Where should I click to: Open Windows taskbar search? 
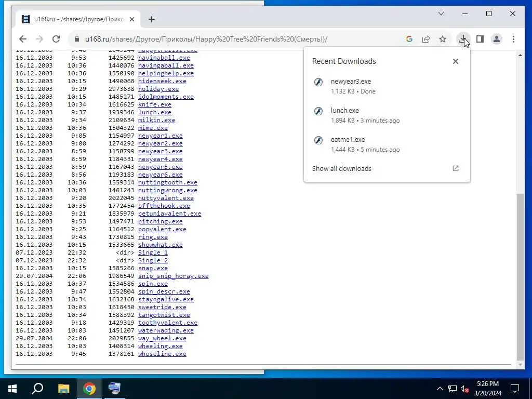click(37, 389)
